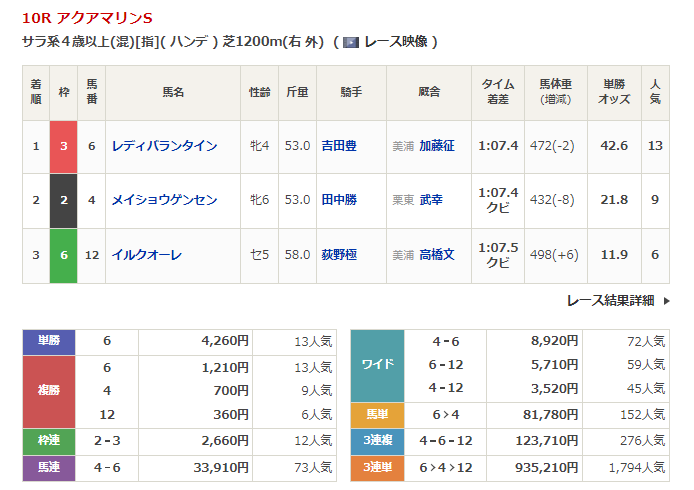Select the orange 3連単 payout label

pyautogui.click(x=377, y=467)
